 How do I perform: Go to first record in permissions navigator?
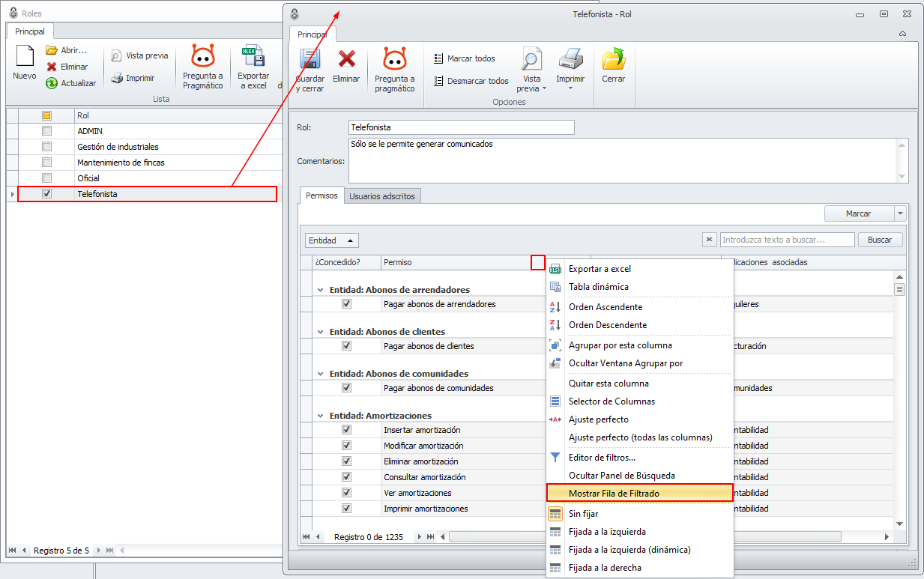click(x=307, y=537)
